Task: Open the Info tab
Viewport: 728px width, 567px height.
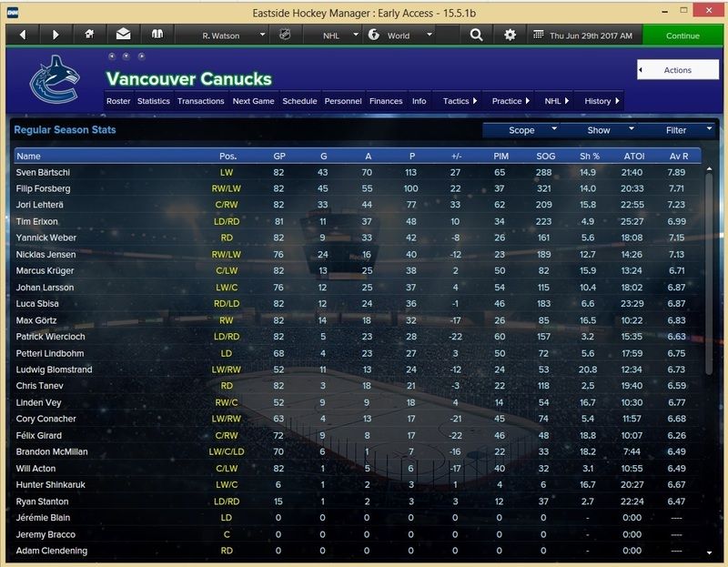Action: tap(419, 101)
